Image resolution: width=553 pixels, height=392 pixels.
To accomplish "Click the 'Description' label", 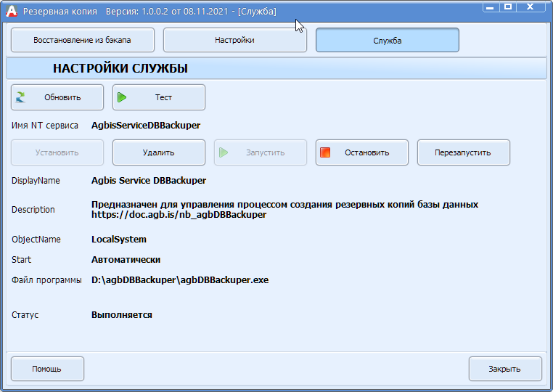I will pos(33,210).
